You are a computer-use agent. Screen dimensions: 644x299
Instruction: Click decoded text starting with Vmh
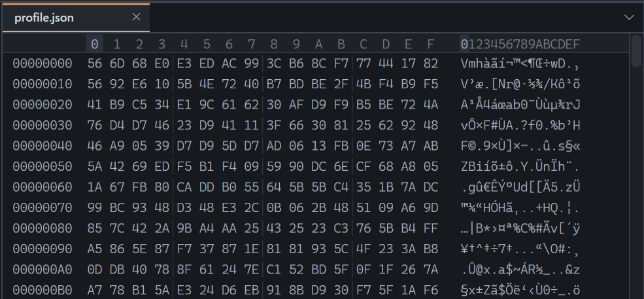point(520,63)
